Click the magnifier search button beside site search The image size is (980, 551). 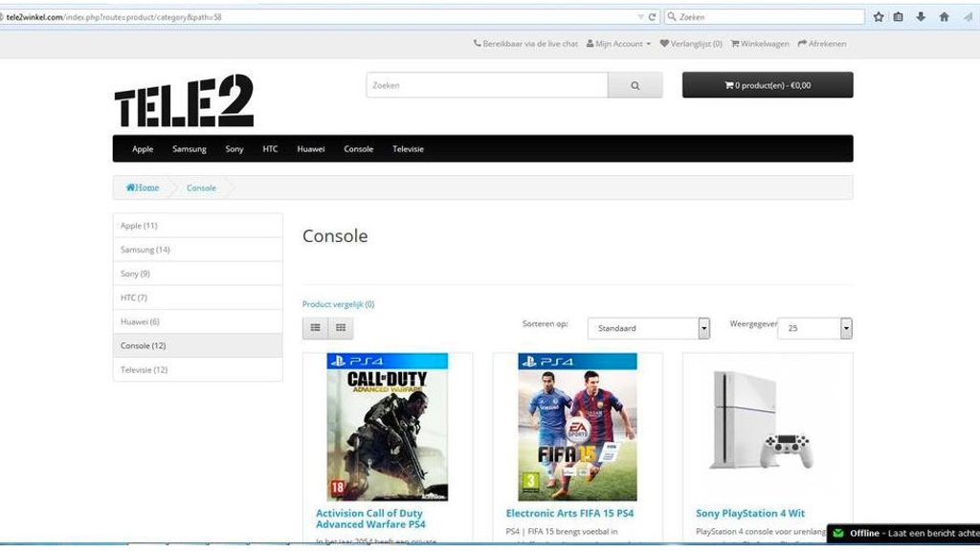(635, 85)
